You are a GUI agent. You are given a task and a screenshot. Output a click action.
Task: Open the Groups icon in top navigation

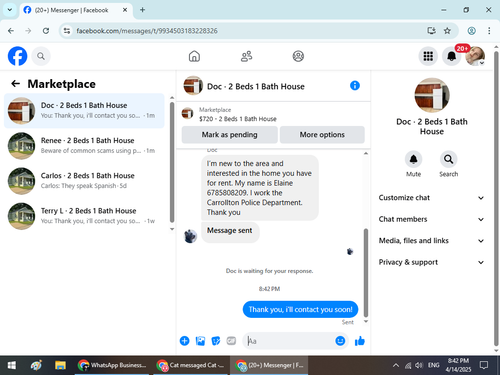pos(298,56)
